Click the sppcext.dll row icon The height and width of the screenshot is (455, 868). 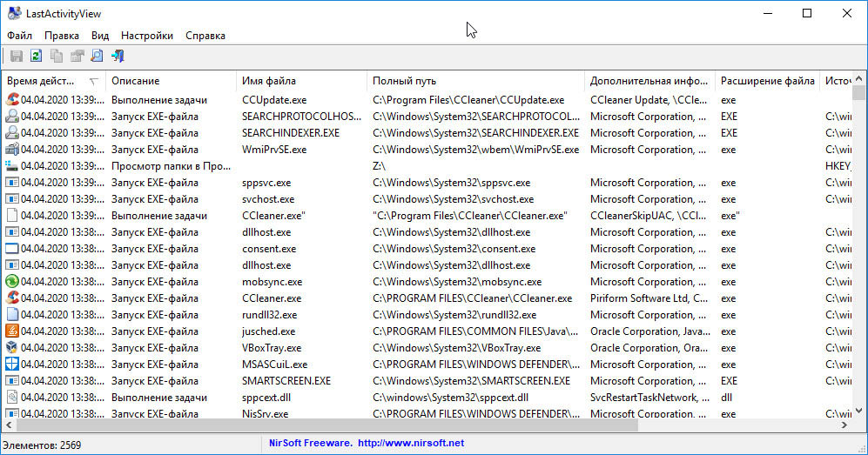pos(12,398)
